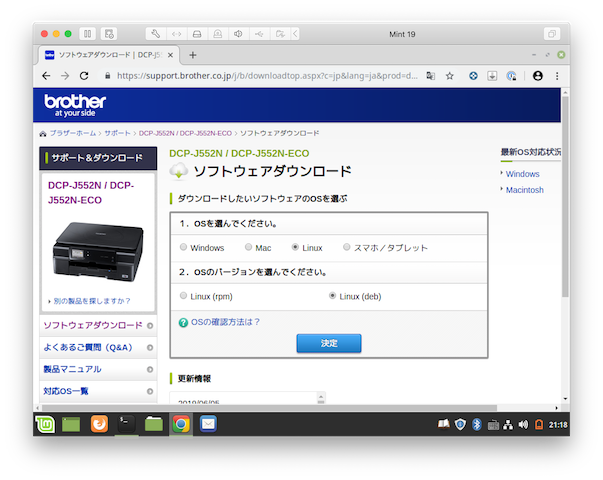Select the Mac OS radio button

click(x=249, y=247)
